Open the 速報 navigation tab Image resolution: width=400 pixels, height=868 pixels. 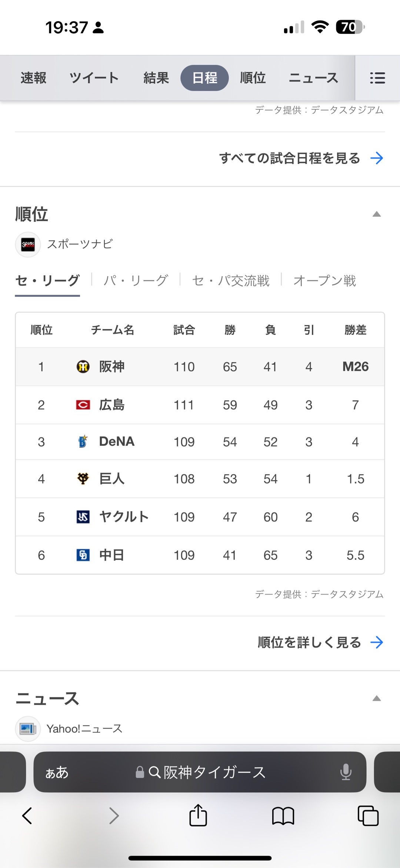pyautogui.click(x=33, y=78)
